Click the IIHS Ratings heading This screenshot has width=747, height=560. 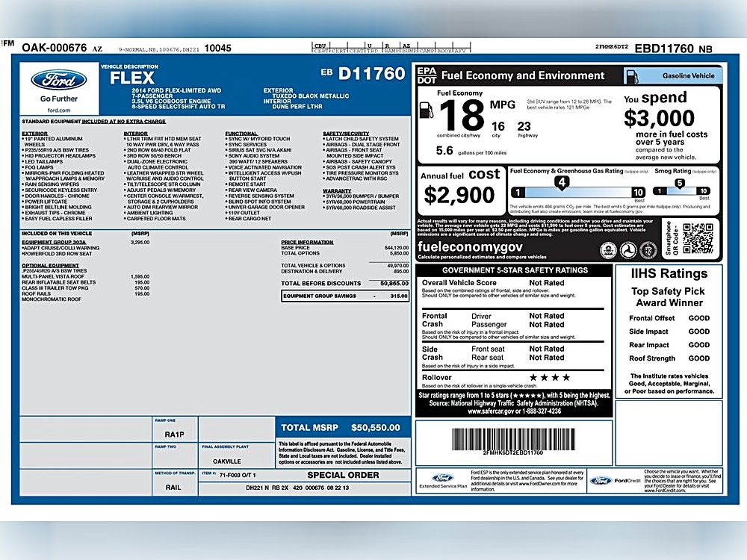(669, 273)
